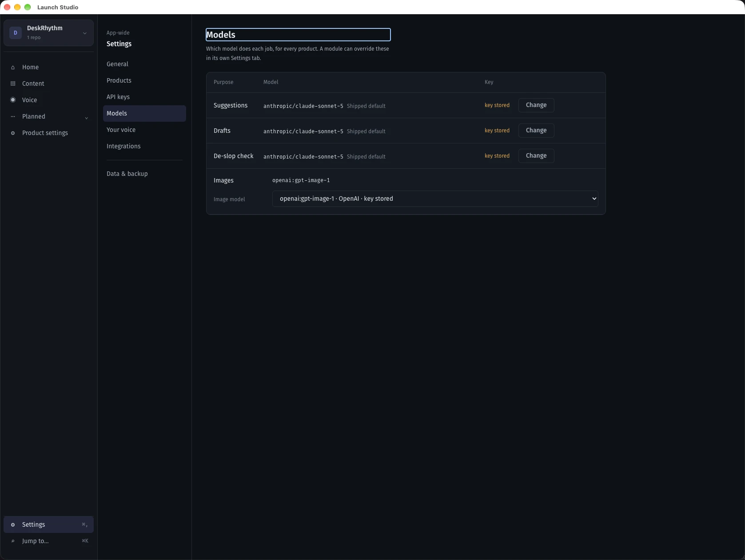Select the Models settings tab
The width and height of the screenshot is (745, 560).
click(x=144, y=113)
